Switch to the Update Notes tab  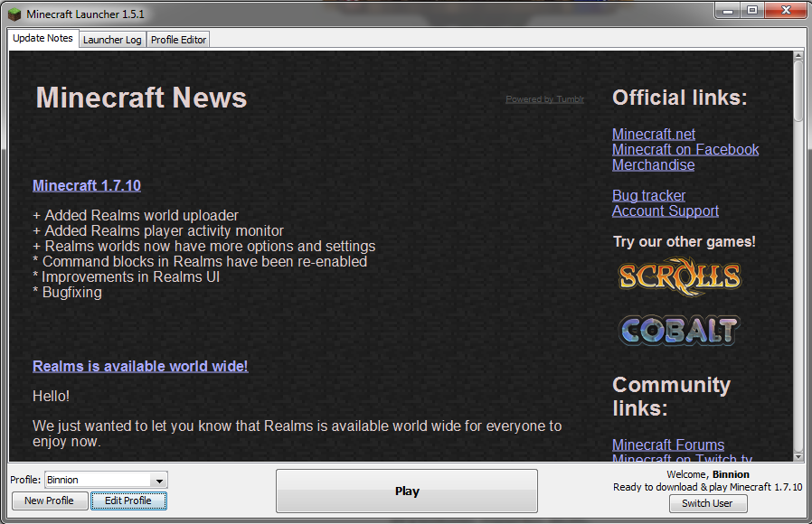(x=43, y=38)
